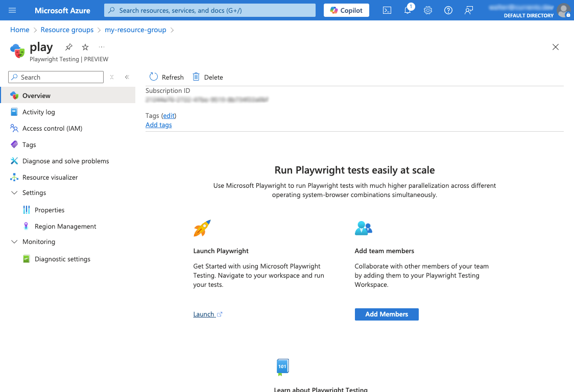Click the Add tags link
574x392 pixels.
coord(158,125)
